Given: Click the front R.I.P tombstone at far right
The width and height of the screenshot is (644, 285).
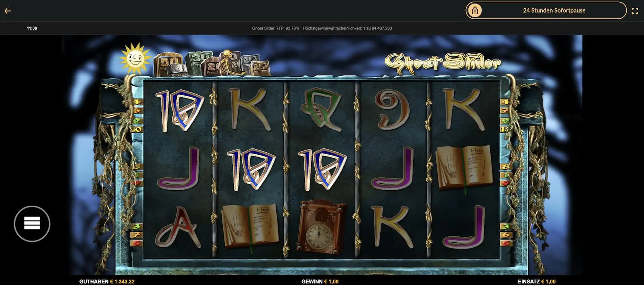Looking at the screenshot, I should [260, 69].
